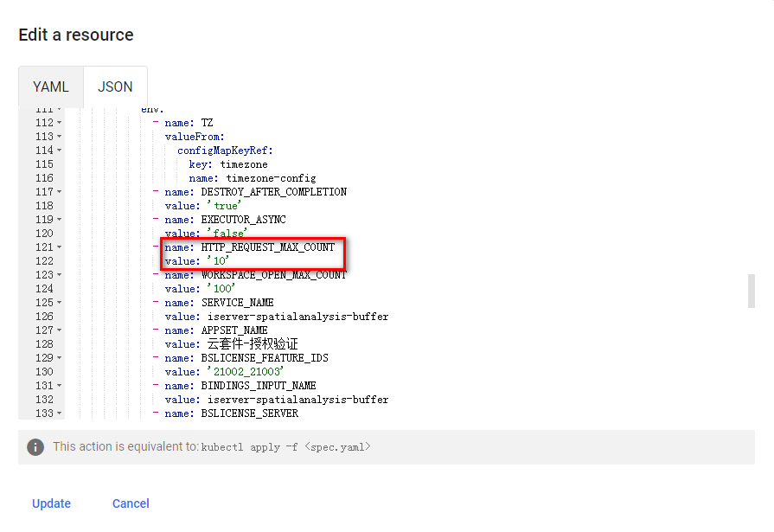Screen dimensions: 774x532
Task: Click line number 130 in gutter
Action: (44, 371)
